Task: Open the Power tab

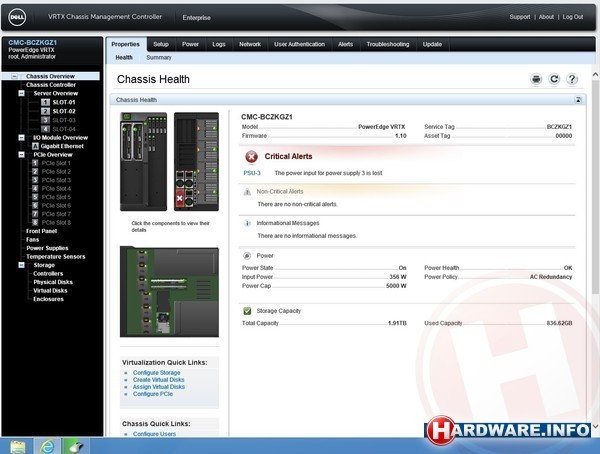Action: click(x=190, y=44)
